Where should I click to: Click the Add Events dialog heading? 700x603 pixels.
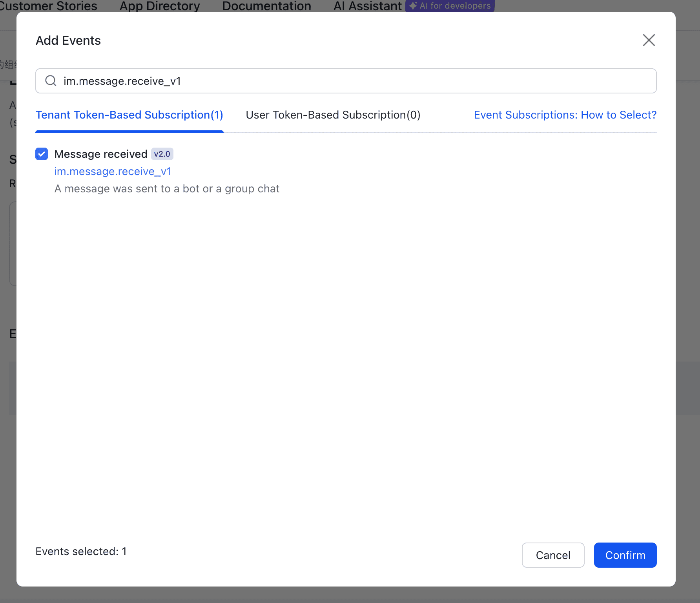pyautogui.click(x=68, y=40)
